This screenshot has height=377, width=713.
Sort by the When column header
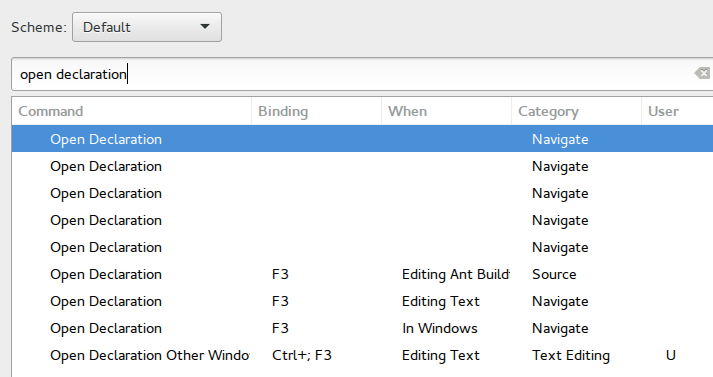point(446,111)
